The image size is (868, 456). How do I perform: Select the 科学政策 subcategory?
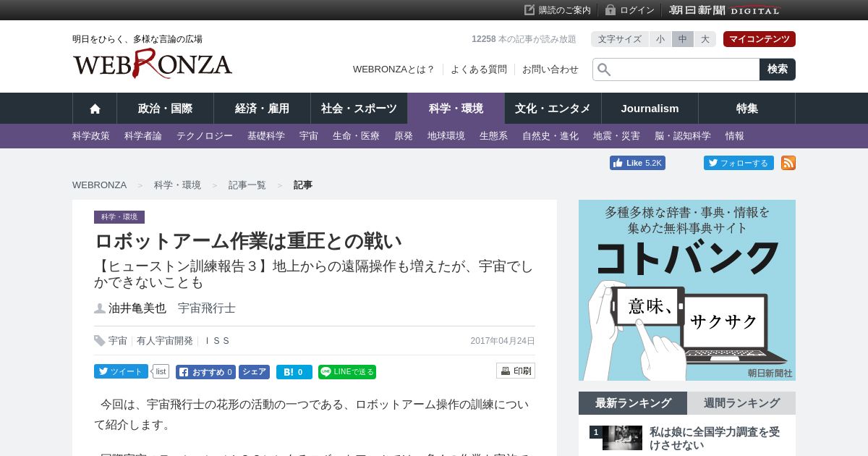91,136
